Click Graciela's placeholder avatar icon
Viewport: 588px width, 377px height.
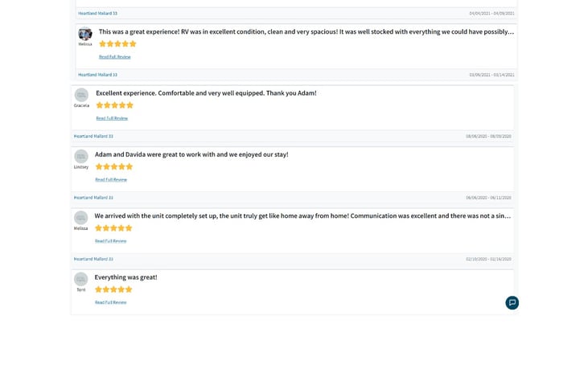pos(81,95)
